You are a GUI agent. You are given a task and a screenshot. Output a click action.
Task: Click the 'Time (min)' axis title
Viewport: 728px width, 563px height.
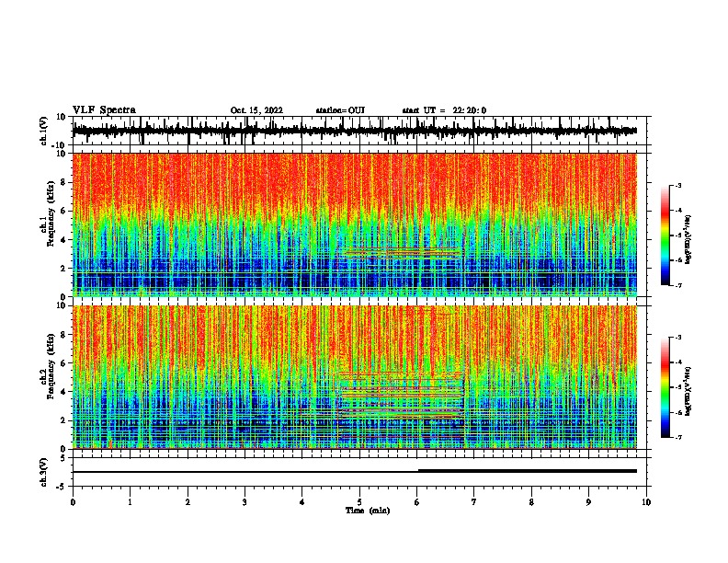point(368,511)
